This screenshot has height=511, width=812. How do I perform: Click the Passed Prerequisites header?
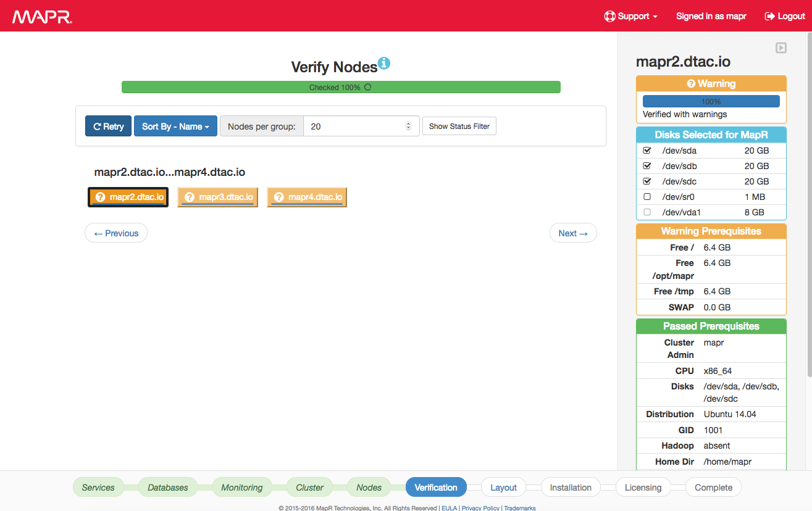coord(711,326)
